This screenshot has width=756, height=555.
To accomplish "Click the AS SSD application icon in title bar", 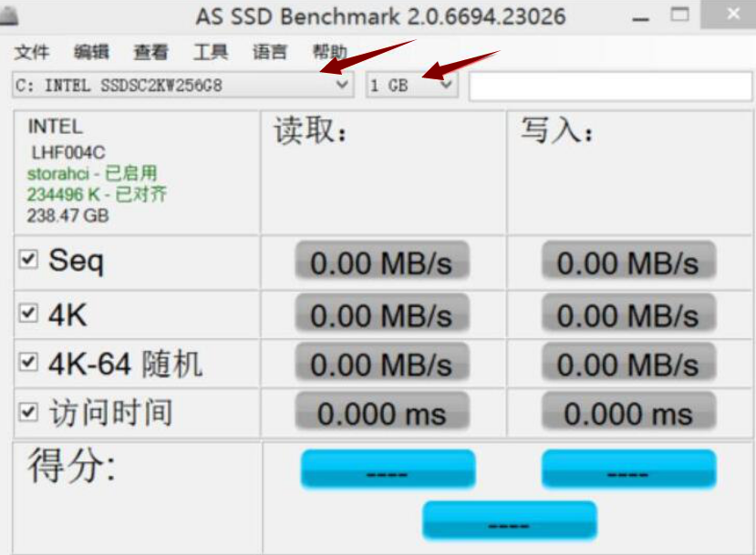I will pyautogui.click(x=8, y=14).
